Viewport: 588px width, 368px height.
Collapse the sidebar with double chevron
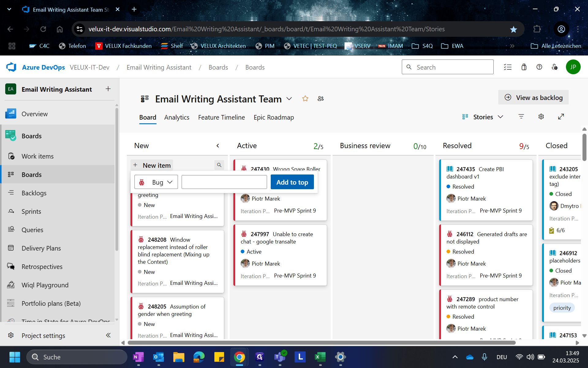[108, 335]
